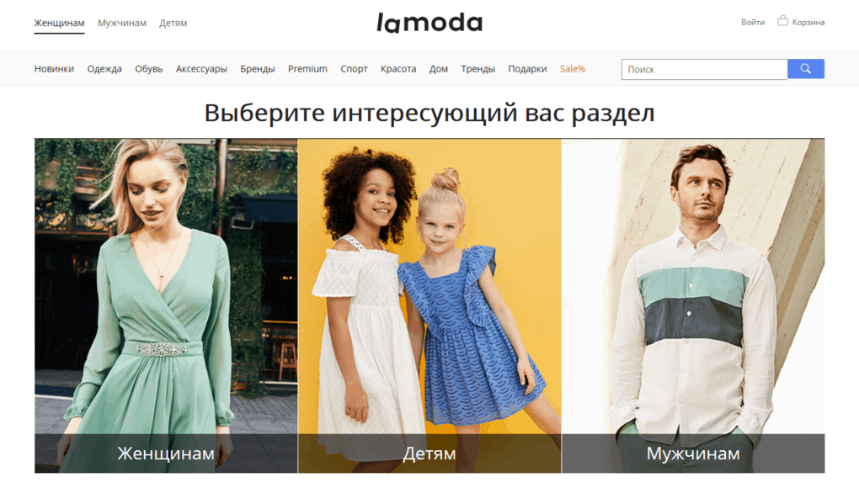This screenshot has width=859, height=504.
Task: Choose the Женщинам photo tile
Action: (166, 305)
